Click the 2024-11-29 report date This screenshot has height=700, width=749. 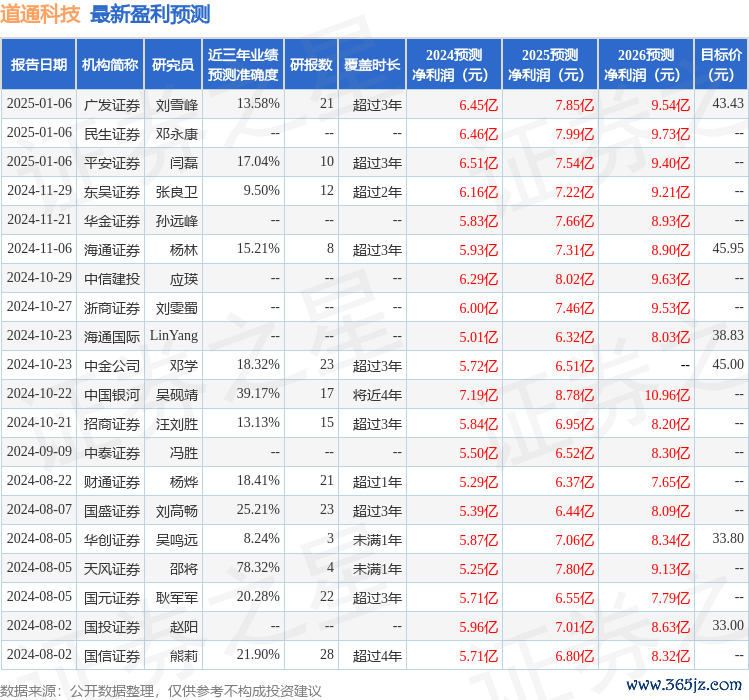tap(39, 191)
